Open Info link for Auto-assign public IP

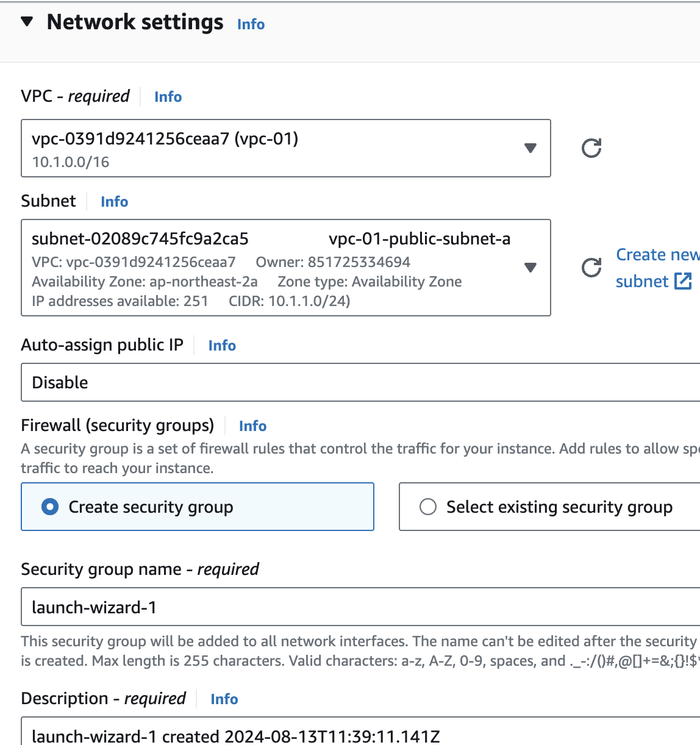pos(222,346)
